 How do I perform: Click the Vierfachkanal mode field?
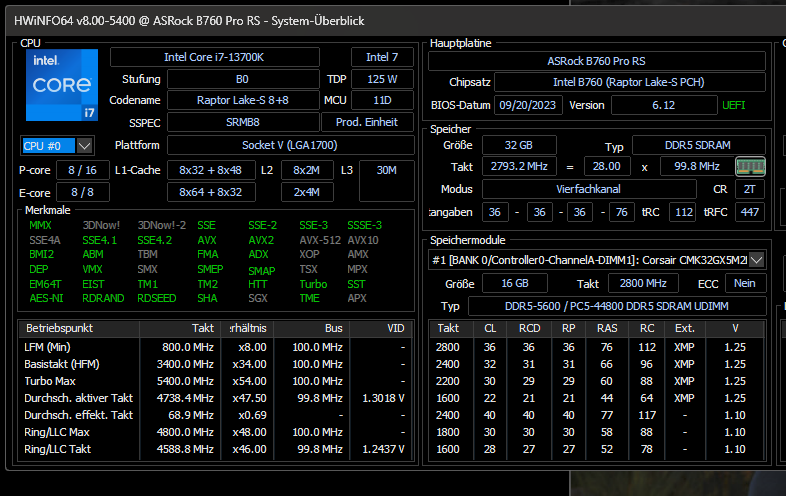pos(589,190)
